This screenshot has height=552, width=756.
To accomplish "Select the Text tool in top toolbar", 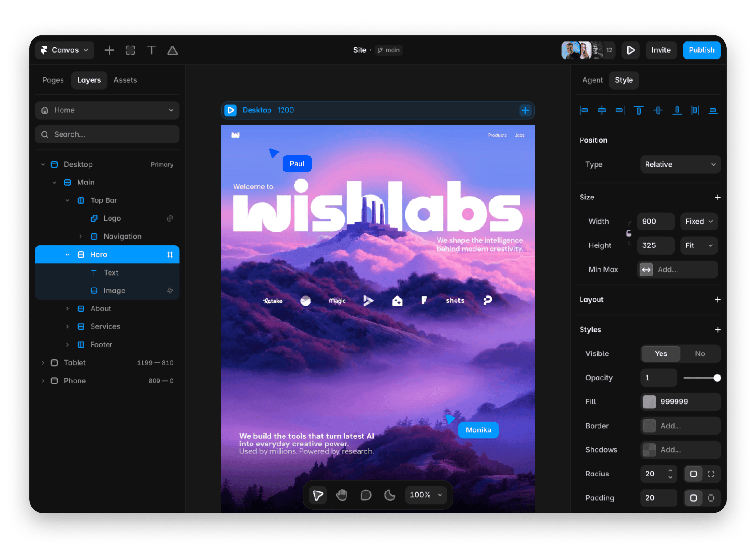I will click(x=152, y=50).
